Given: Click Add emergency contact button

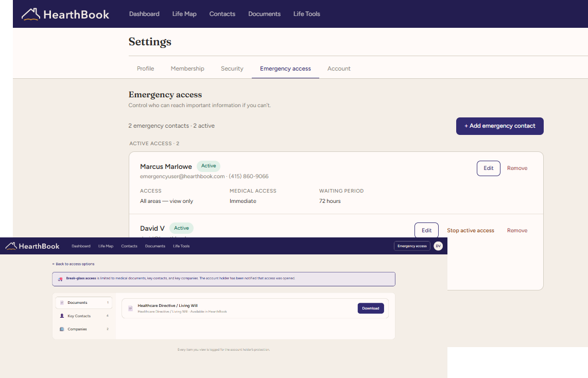Looking at the screenshot, I should 500,126.
